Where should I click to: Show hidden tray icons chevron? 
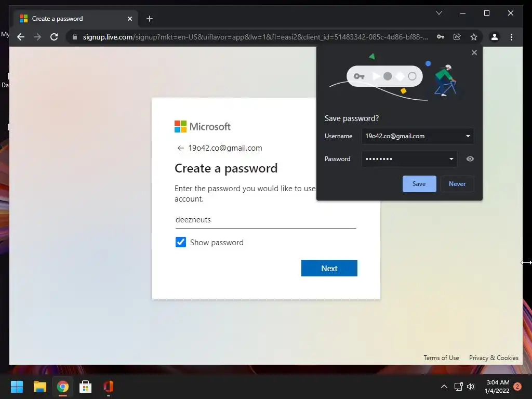(444, 387)
